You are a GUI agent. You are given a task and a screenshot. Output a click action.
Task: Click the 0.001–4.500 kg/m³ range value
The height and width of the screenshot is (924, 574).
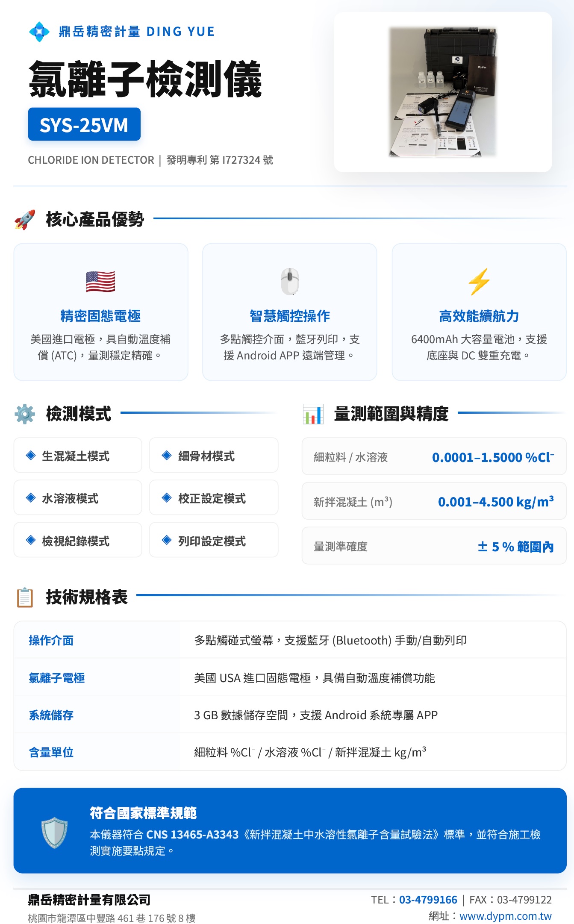496,501
